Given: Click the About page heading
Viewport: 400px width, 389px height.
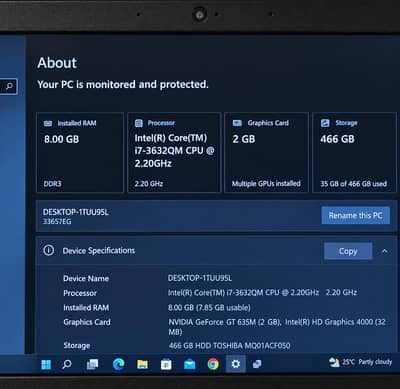Looking at the screenshot, I should [57, 63].
